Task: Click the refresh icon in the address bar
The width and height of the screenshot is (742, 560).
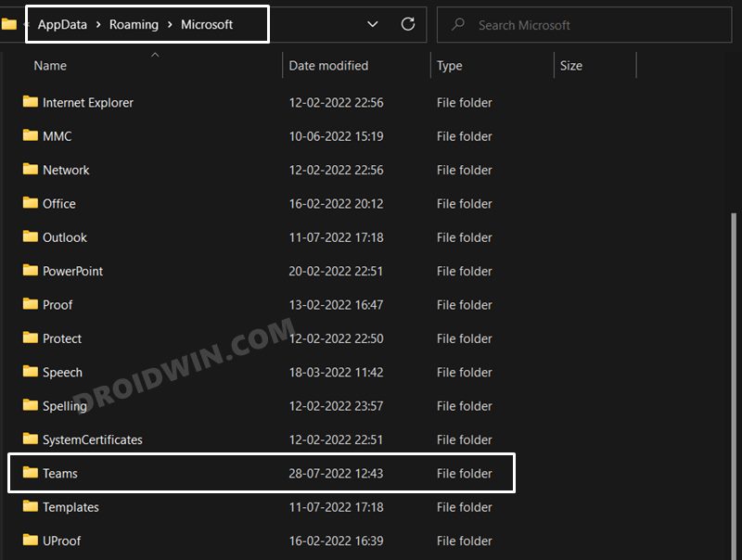Action: click(407, 25)
